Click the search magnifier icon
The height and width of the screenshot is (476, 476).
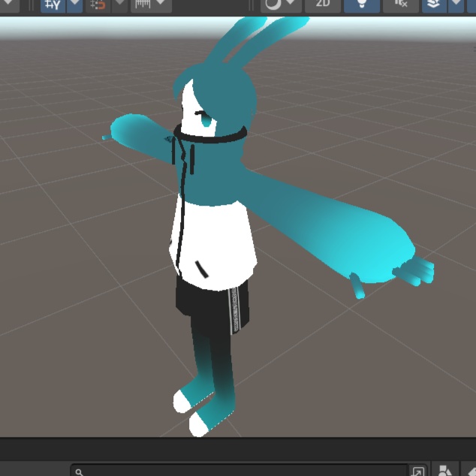[80, 472]
